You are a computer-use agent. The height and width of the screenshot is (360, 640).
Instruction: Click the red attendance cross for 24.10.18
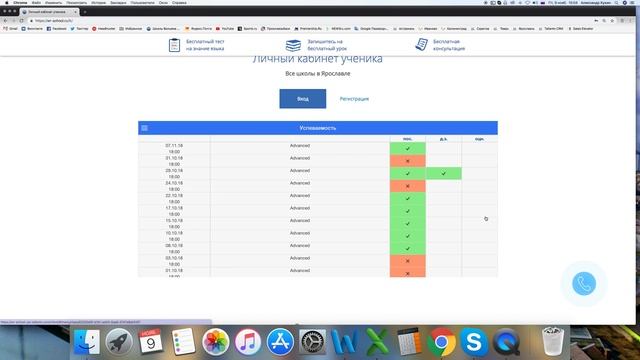coord(407,186)
